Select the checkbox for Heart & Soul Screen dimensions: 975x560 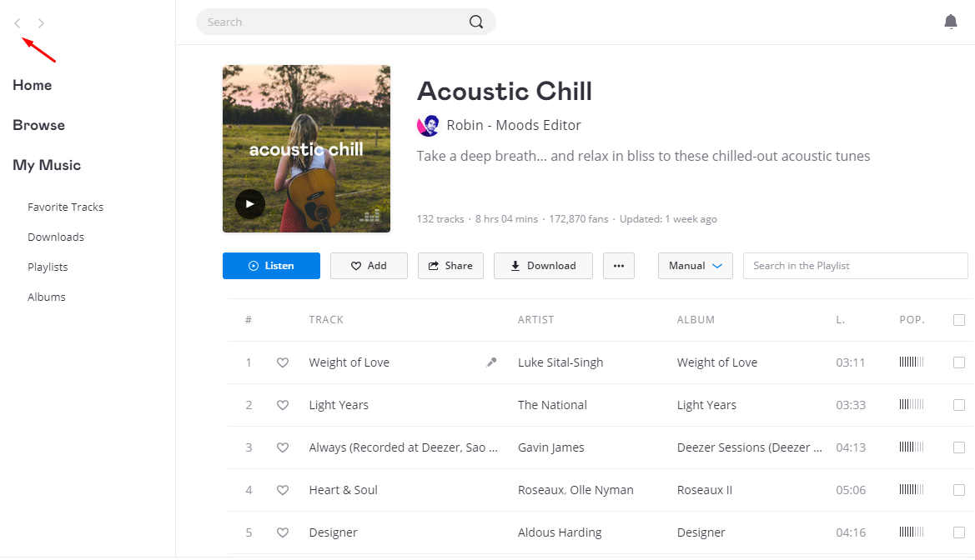[x=959, y=490]
